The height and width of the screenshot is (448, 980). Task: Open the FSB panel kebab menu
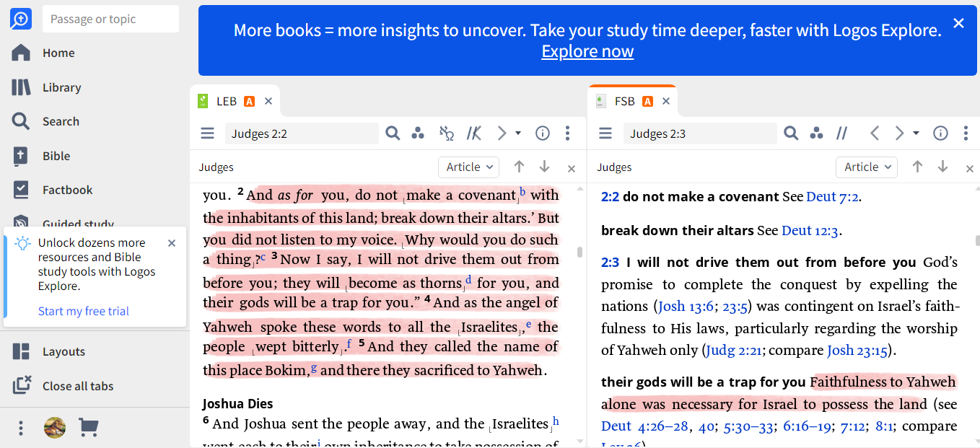tap(966, 133)
